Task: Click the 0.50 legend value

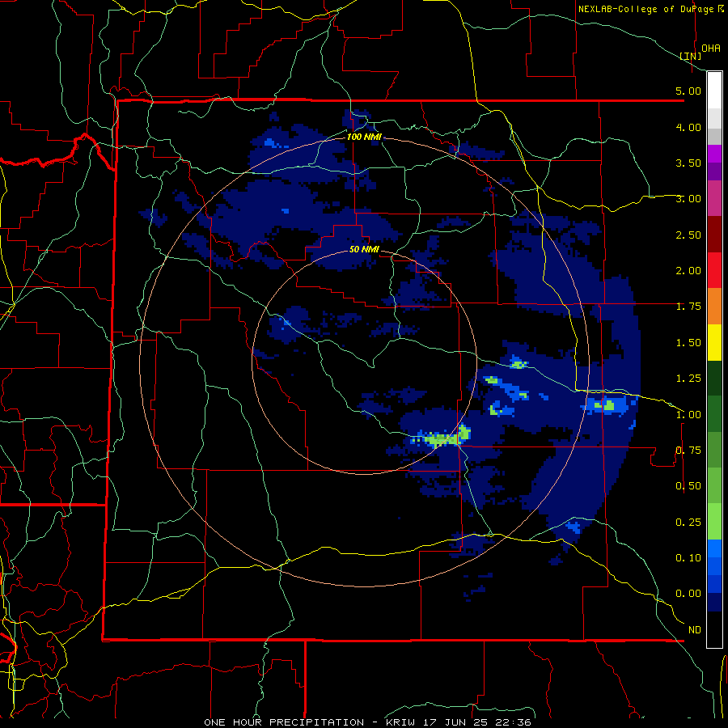Action: (x=688, y=486)
